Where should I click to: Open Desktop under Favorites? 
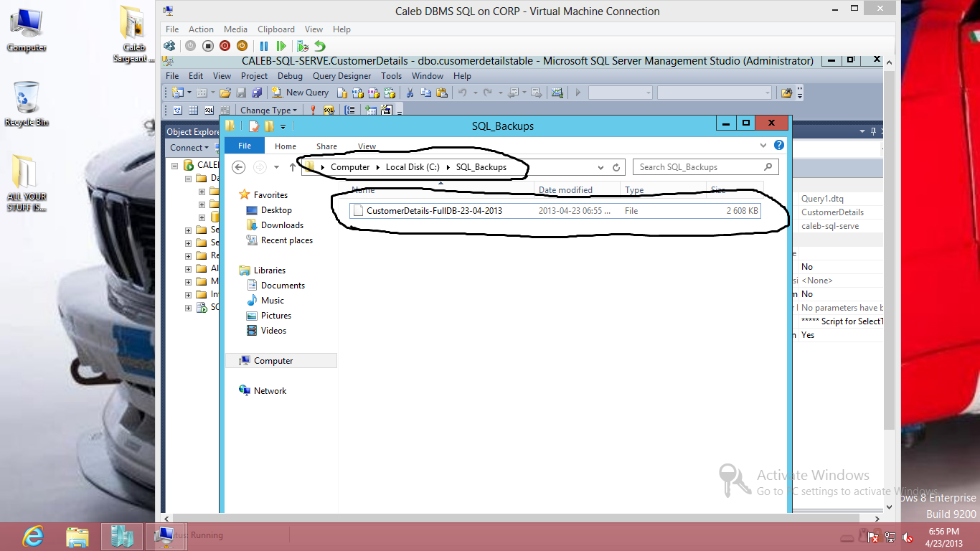[269, 210]
